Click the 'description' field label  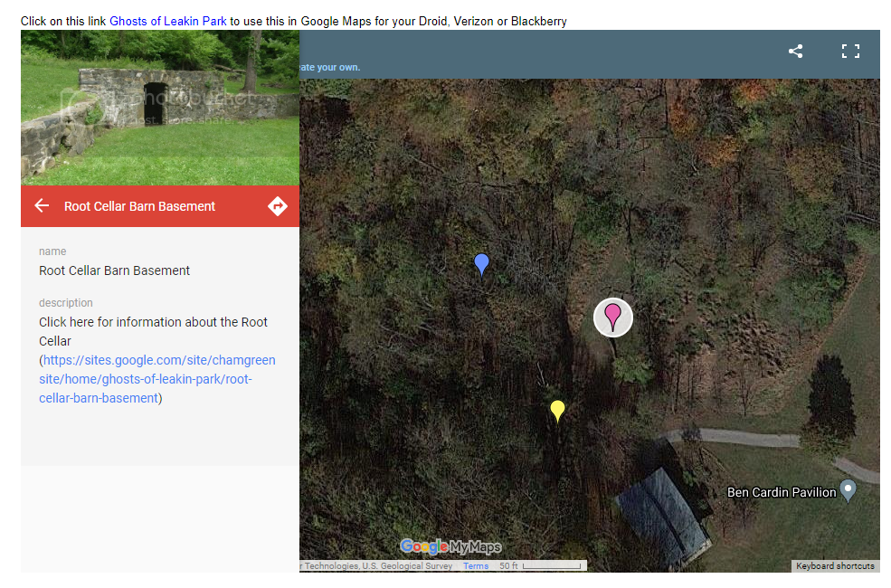[66, 303]
